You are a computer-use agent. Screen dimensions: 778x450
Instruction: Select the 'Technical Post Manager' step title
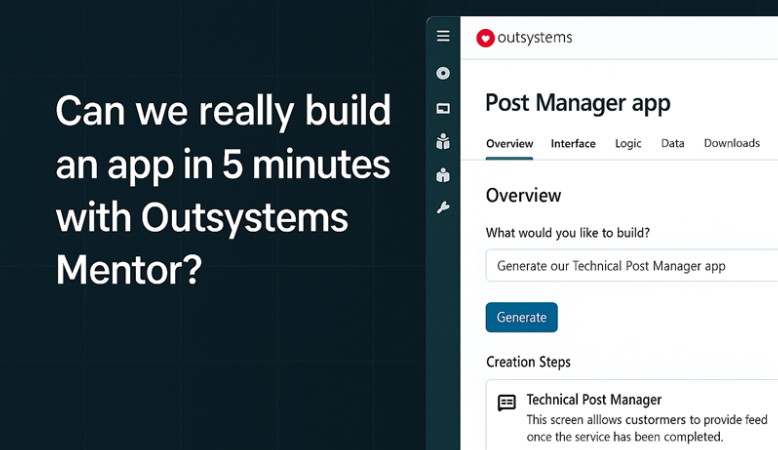(594, 399)
